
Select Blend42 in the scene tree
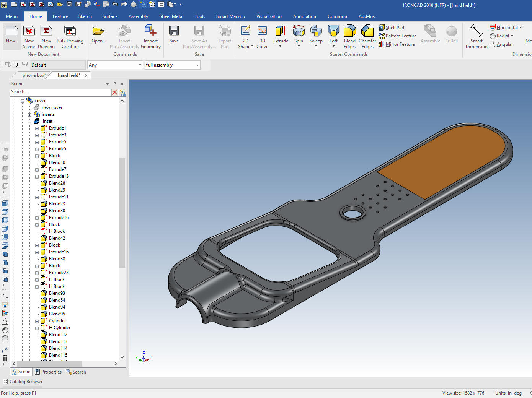(57, 239)
